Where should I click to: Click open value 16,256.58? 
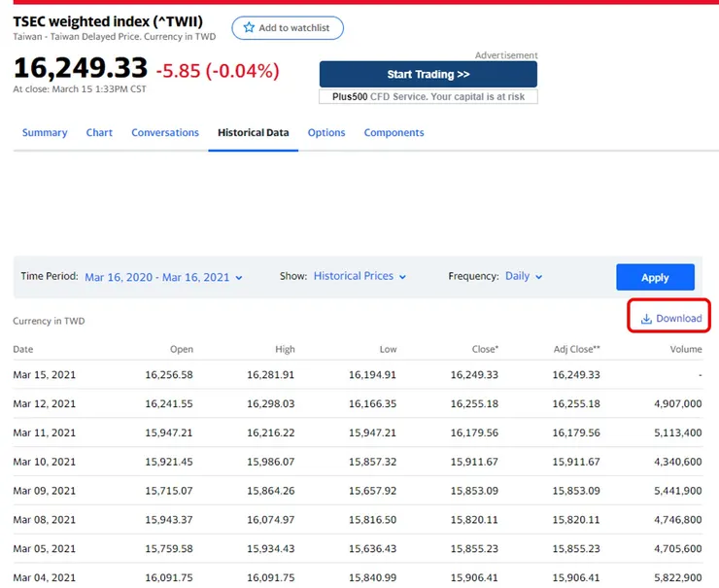click(x=169, y=375)
